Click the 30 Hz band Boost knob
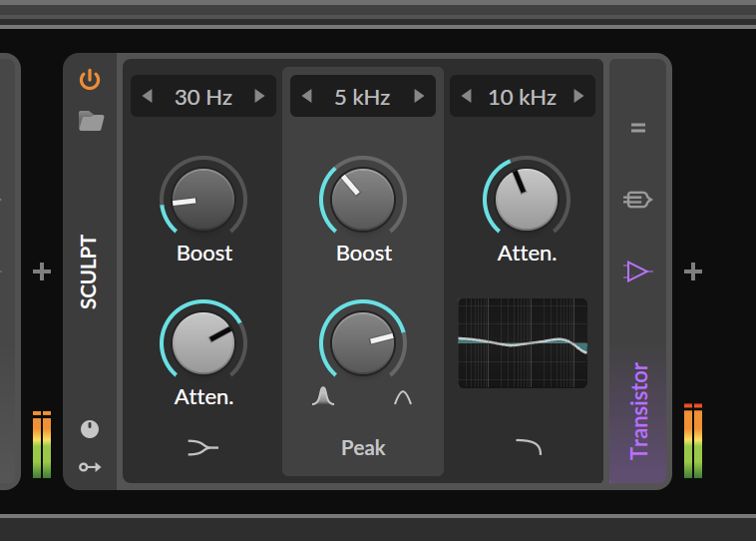This screenshot has height=541, width=756. pyautogui.click(x=202, y=199)
